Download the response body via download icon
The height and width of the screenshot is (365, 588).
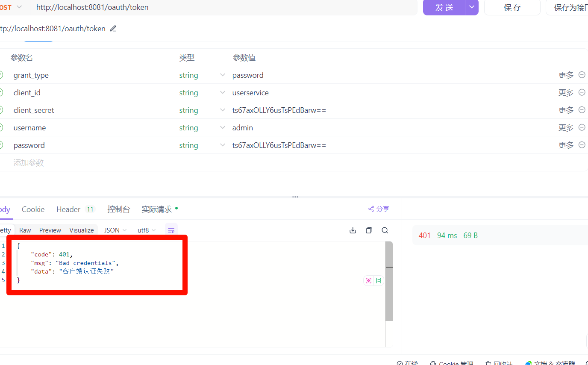click(353, 230)
